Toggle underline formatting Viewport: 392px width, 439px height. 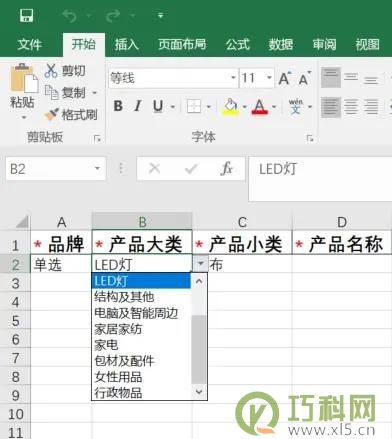point(158,106)
